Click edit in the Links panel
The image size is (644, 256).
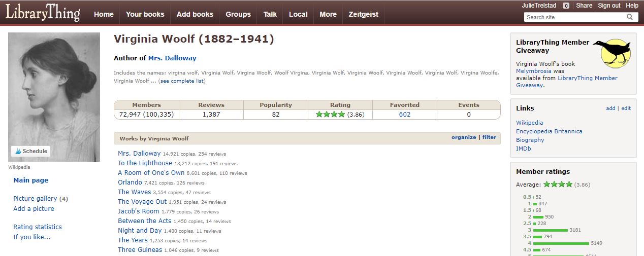626,108
